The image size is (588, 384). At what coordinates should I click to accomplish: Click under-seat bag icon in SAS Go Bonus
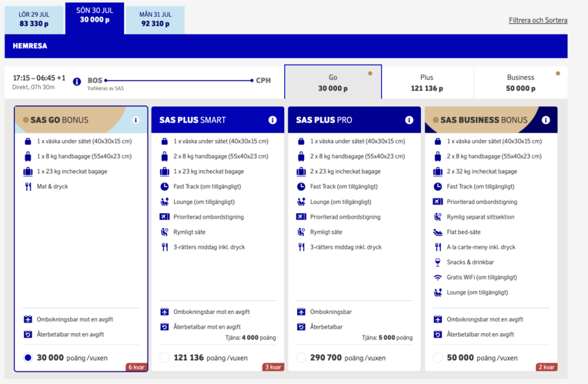(x=28, y=141)
